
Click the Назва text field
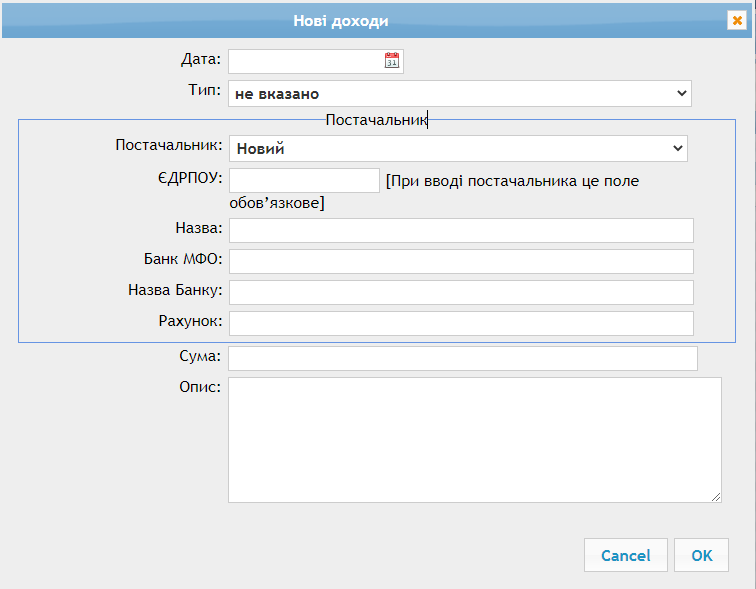coord(461,230)
